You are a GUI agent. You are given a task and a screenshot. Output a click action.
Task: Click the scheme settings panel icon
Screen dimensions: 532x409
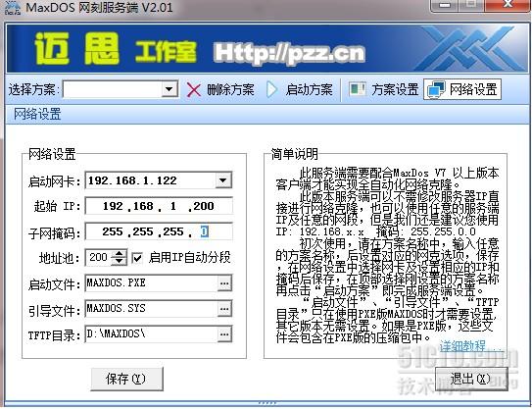(358, 89)
